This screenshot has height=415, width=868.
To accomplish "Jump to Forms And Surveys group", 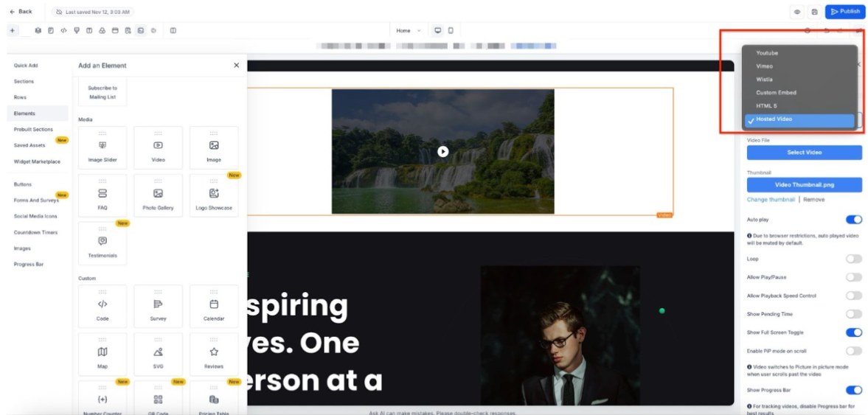I will [38, 200].
